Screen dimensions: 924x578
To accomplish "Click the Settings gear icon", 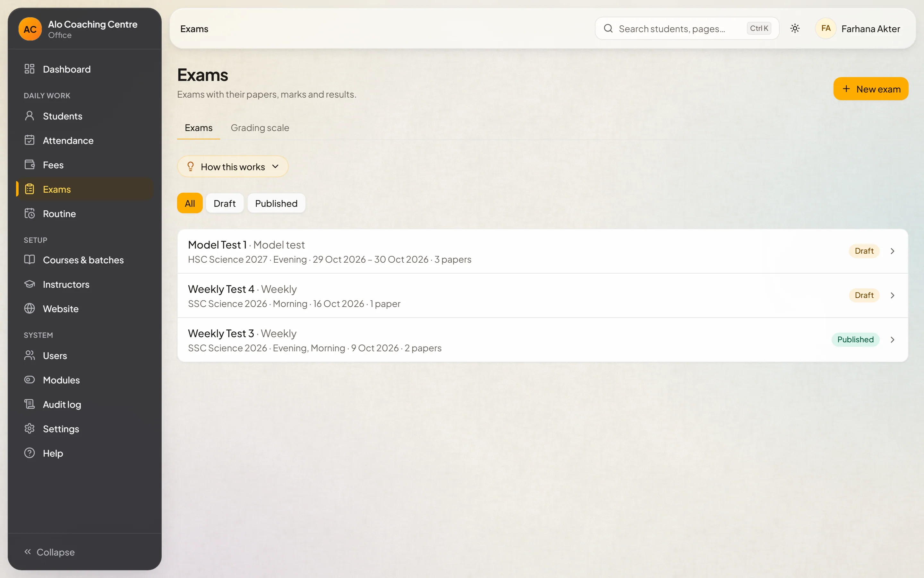I will point(30,429).
